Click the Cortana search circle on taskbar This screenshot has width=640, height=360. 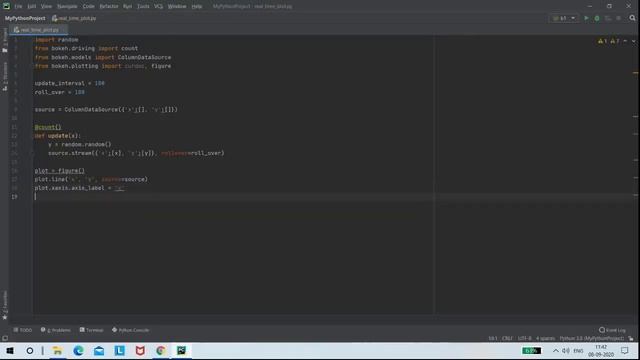click(30, 351)
